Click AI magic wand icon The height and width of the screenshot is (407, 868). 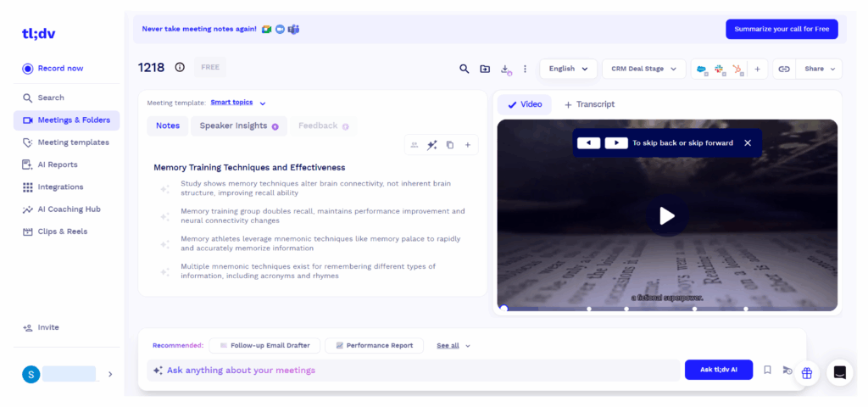pos(431,145)
